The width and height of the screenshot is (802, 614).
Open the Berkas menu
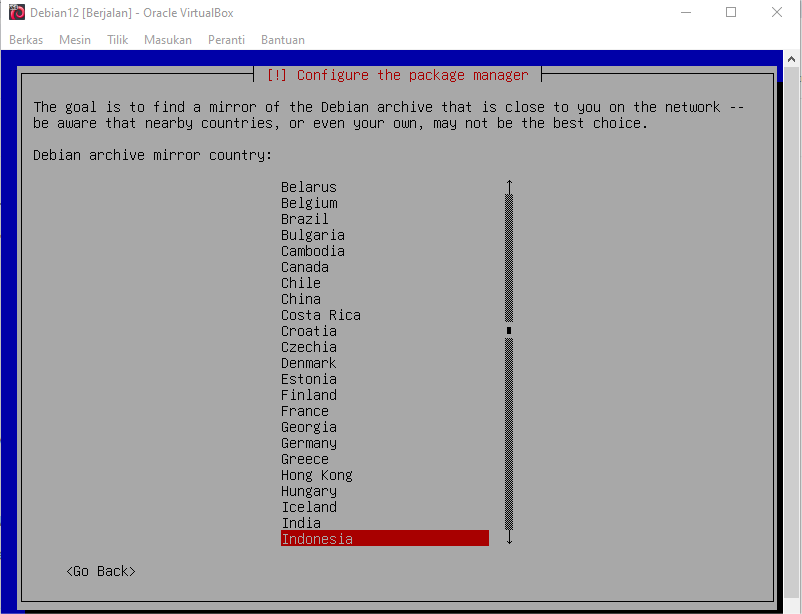26,40
